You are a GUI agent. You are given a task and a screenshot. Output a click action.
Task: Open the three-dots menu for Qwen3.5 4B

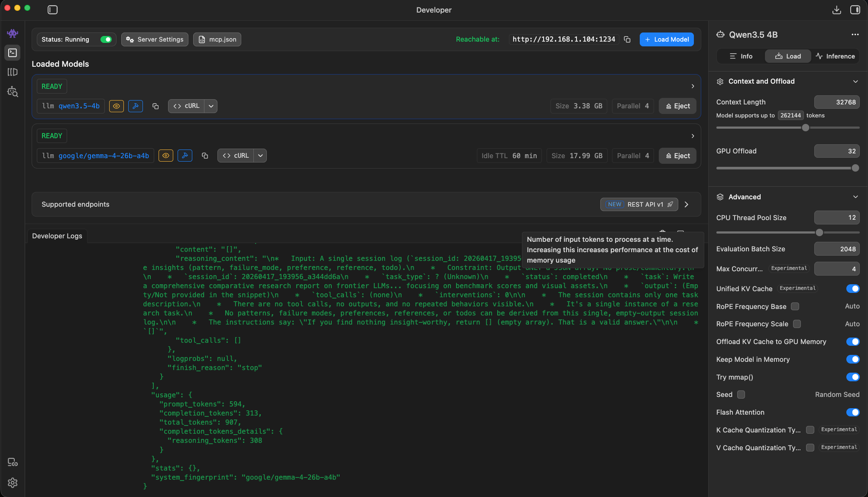click(855, 35)
